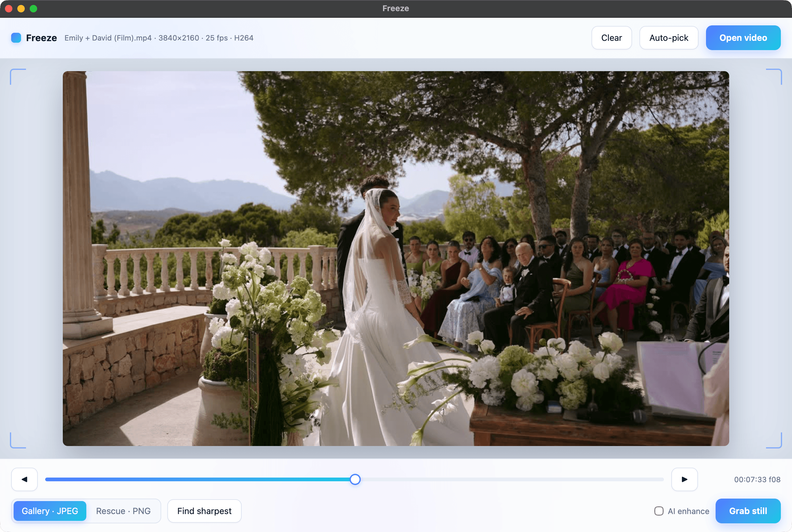Select Gallery · JPEG output mode
792x532 pixels.
50,511
